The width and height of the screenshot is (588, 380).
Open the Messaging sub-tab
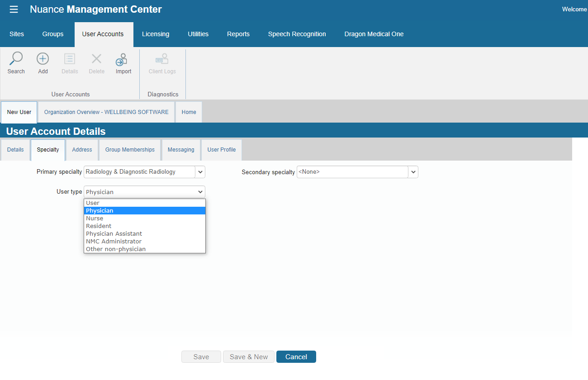pos(181,150)
